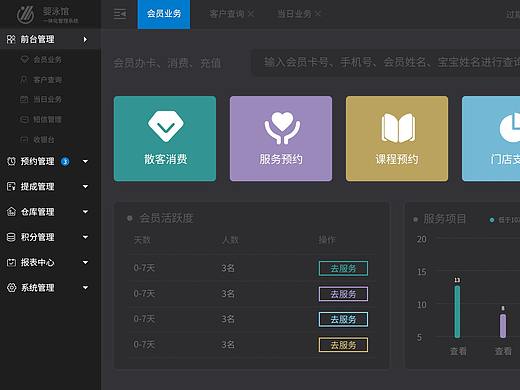
Task: Click the 人数 column header
Action: tap(230, 240)
